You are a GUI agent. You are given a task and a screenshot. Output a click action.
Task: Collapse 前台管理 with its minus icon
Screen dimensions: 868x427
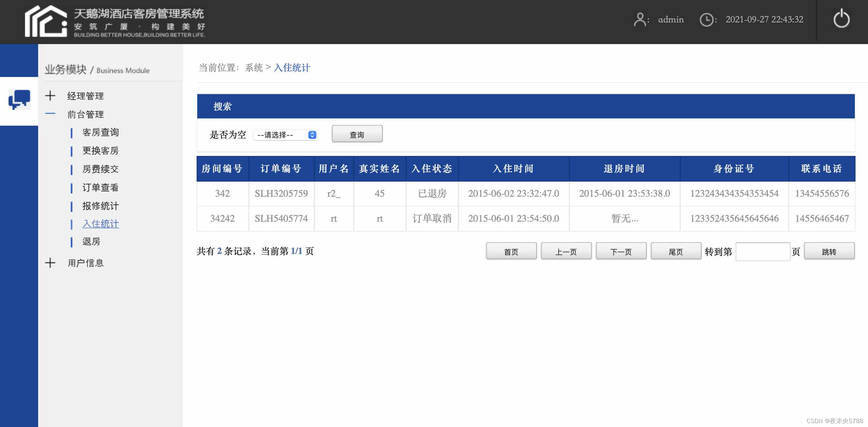click(x=50, y=114)
